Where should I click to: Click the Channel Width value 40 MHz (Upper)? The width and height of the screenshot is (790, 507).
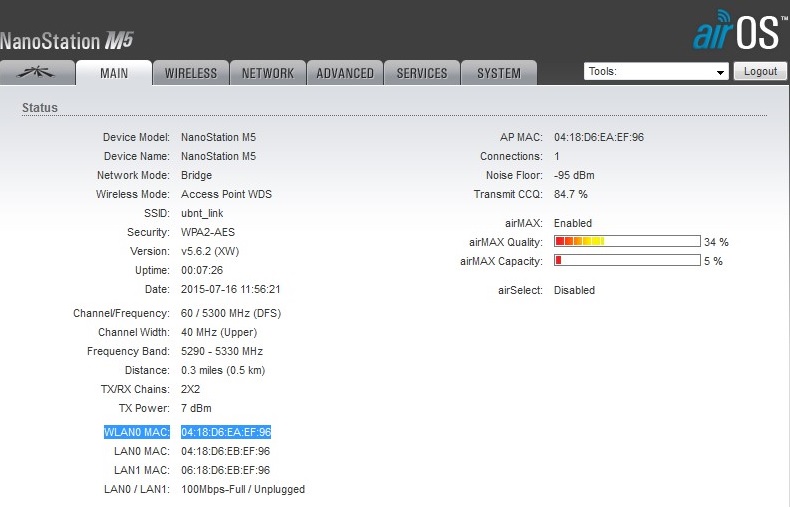tap(219, 332)
